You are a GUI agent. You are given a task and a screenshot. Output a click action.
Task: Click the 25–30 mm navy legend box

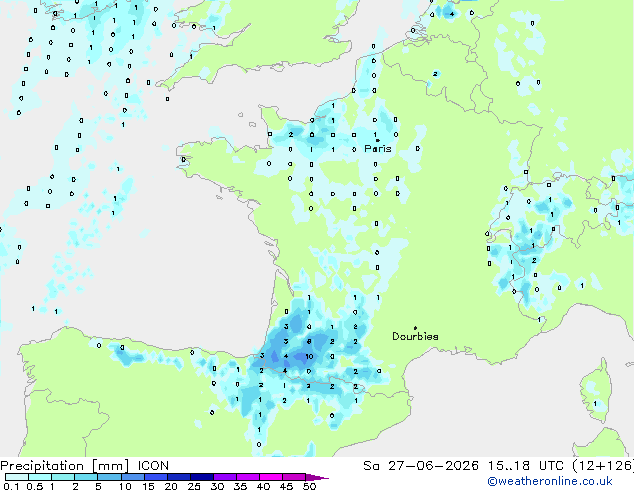click(201, 477)
